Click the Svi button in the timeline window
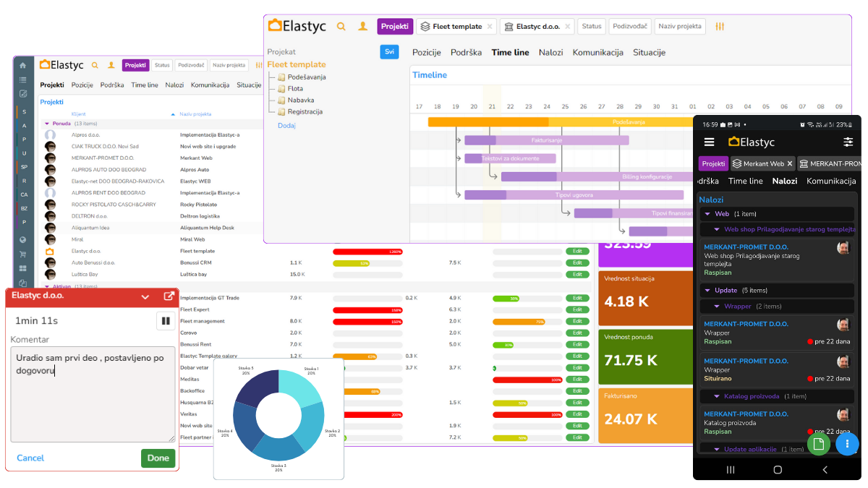Viewport: 868px width, 488px height. [389, 52]
